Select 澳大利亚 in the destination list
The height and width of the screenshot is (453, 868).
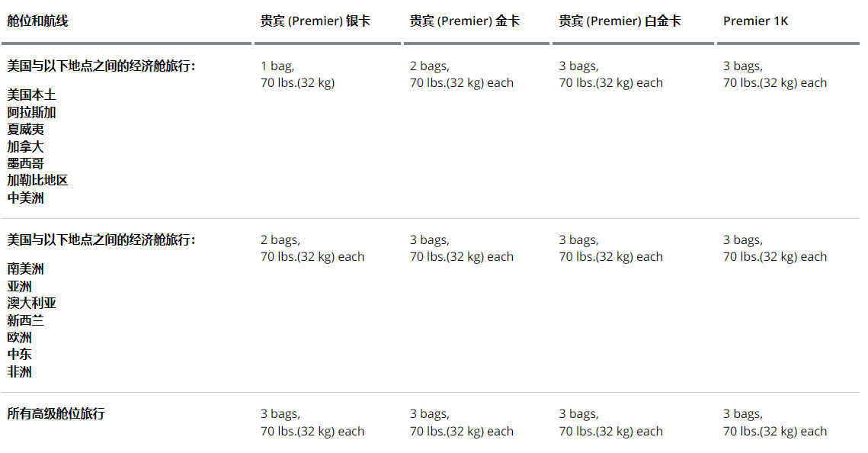pos(31,304)
